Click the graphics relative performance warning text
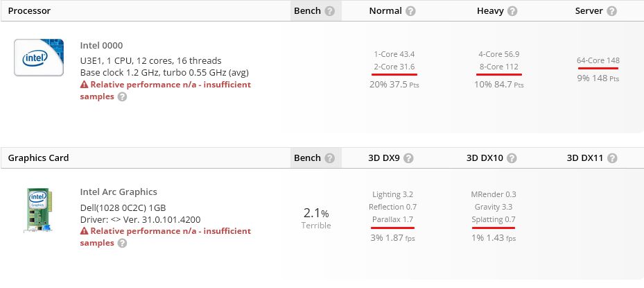Screen dimensions: 644x288 (166, 237)
